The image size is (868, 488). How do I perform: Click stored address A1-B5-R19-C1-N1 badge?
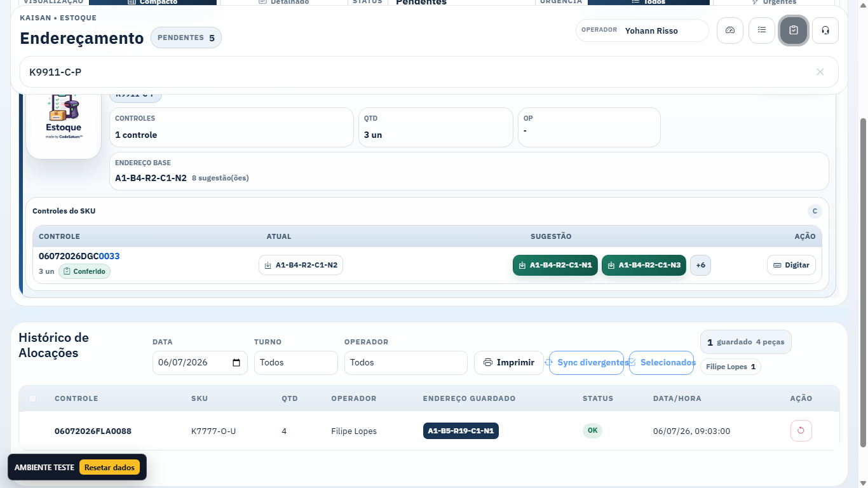(461, 431)
